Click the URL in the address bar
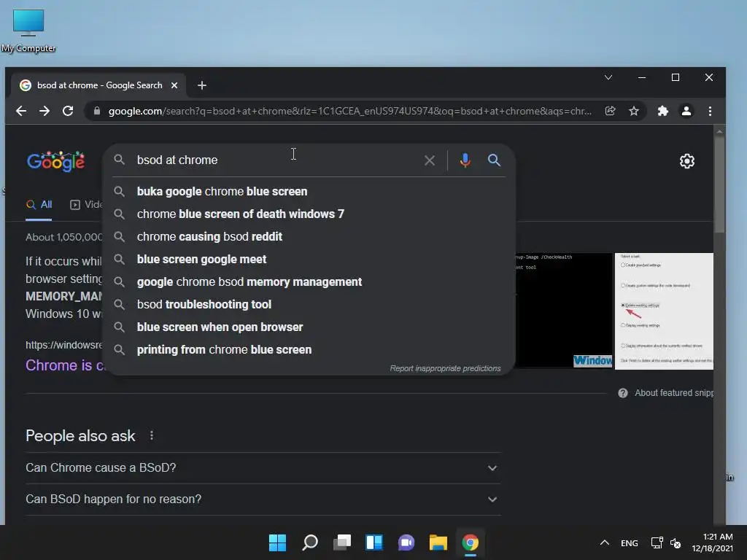The width and height of the screenshot is (747, 560). pyautogui.click(x=349, y=111)
